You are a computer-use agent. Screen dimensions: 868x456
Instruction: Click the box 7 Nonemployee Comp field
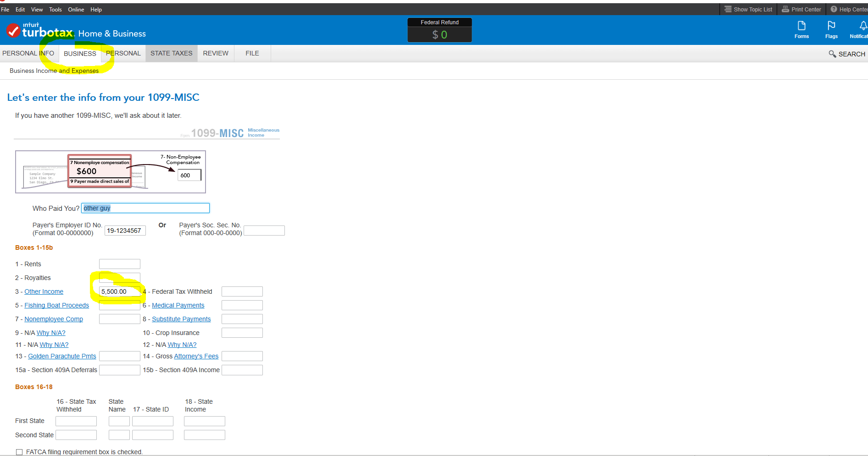tap(120, 319)
